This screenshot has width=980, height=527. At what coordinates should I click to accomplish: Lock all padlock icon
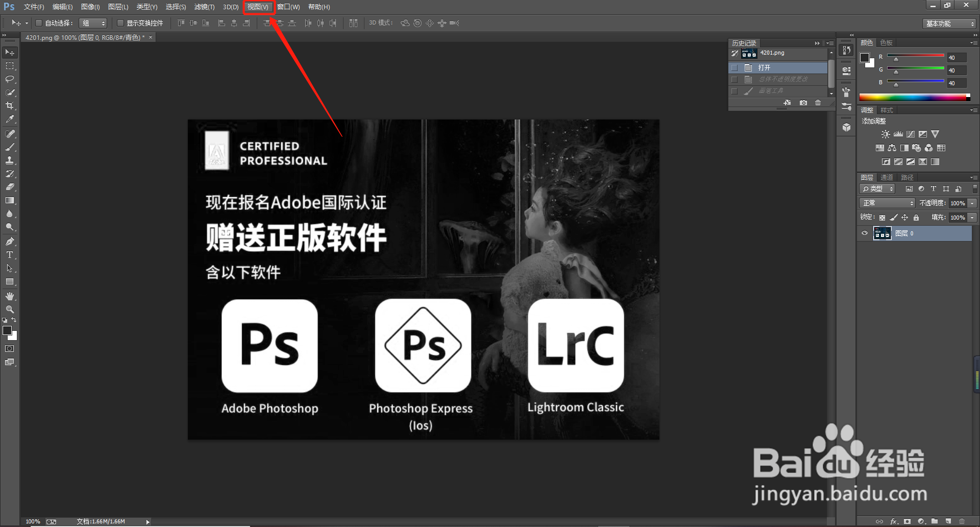click(916, 218)
